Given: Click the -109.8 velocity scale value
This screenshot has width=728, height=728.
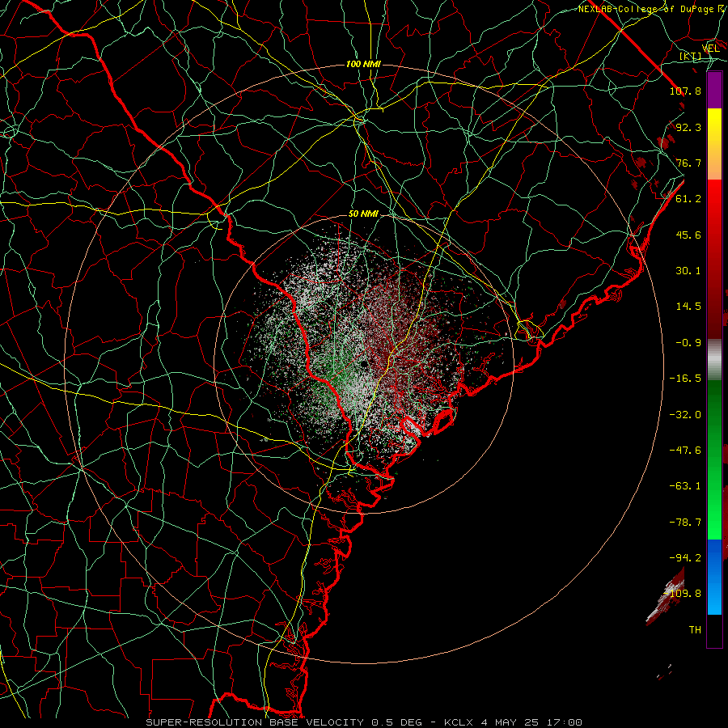Looking at the screenshot, I should 683,594.
